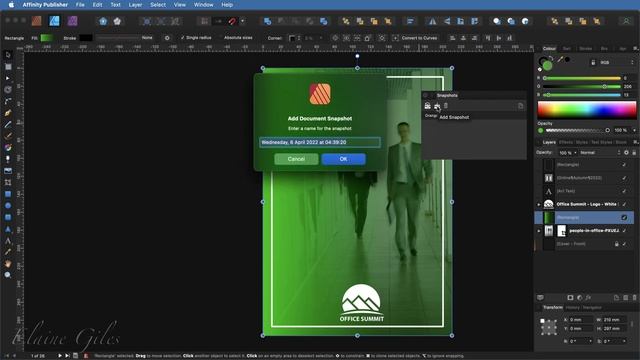Pick colour with the eyedropper in Colour panel
Viewport: 640px width, 360px height.
(x=560, y=60)
